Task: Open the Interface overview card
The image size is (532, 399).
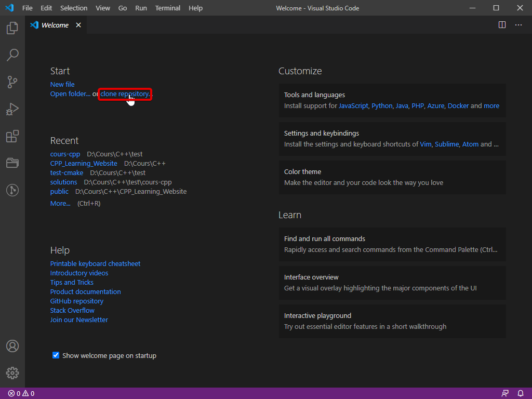Action: [392, 283]
